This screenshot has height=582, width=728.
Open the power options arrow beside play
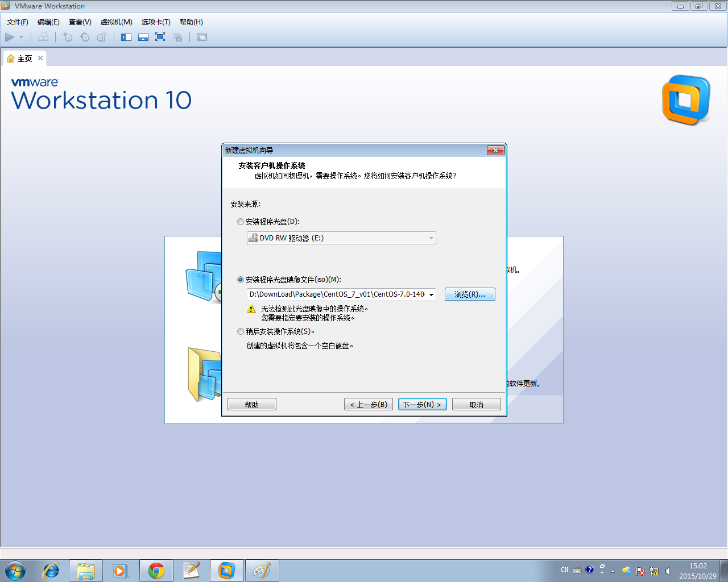point(22,37)
